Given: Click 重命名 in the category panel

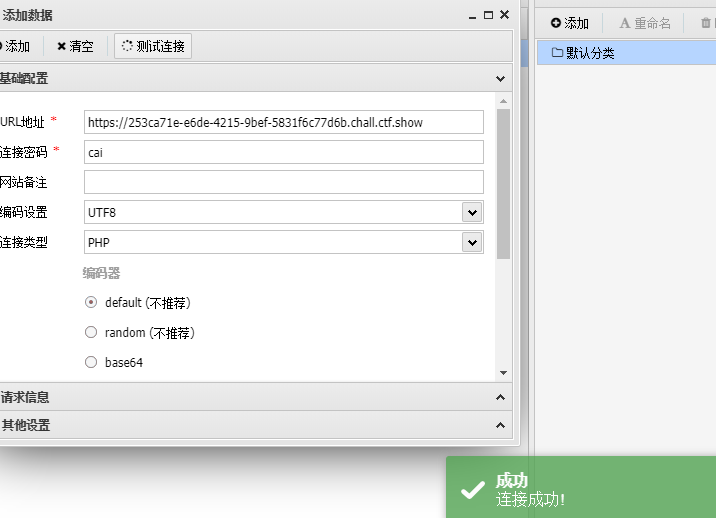Looking at the screenshot, I should tap(645, 23).
